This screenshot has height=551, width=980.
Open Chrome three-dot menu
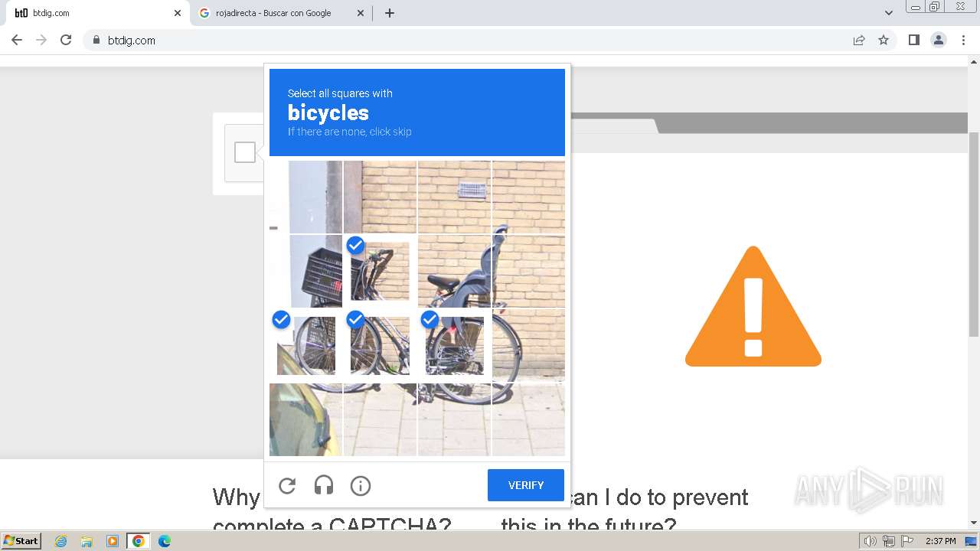(963, 40)
